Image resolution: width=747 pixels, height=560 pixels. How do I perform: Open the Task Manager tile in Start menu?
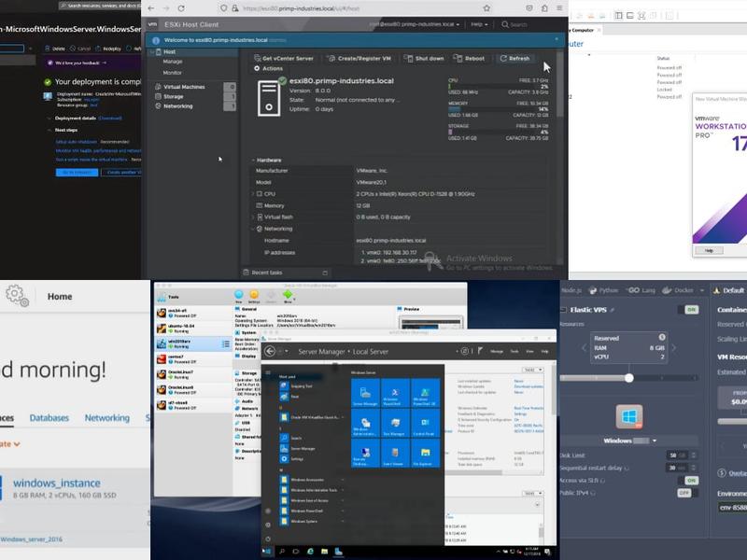point(395,423)
